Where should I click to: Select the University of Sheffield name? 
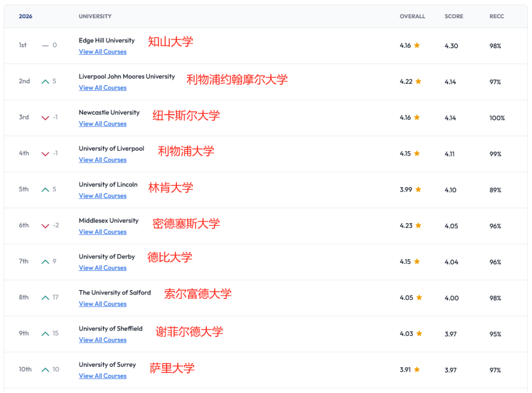click(x=111, y=328)
